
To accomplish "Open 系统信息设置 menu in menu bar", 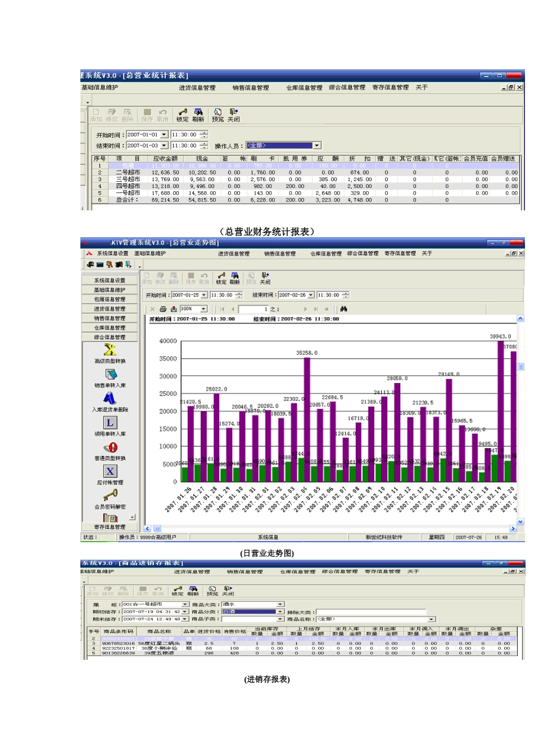I will 112,254.
